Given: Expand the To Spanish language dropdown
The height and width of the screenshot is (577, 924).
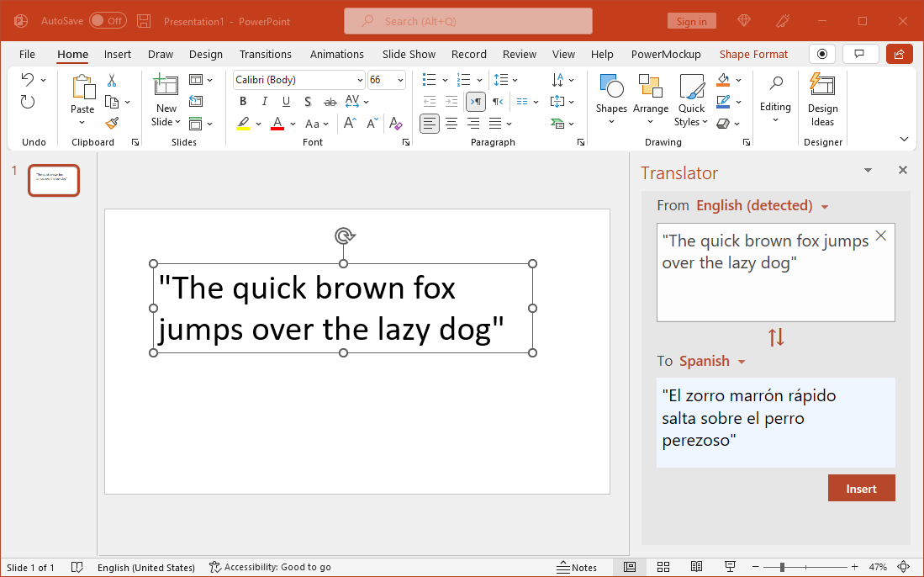Looking at the screenshot, I should pos(712,361).
